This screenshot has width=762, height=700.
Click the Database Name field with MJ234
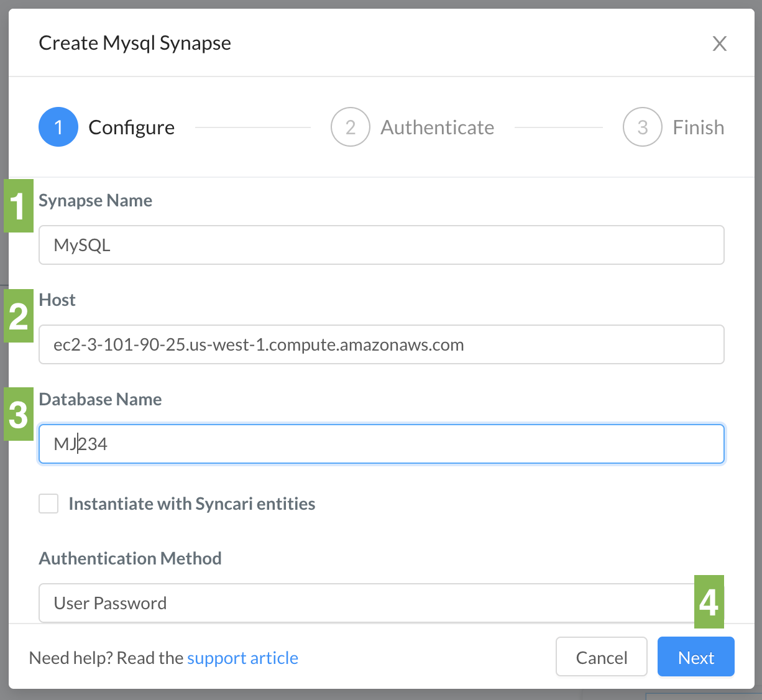coord(381,444)
